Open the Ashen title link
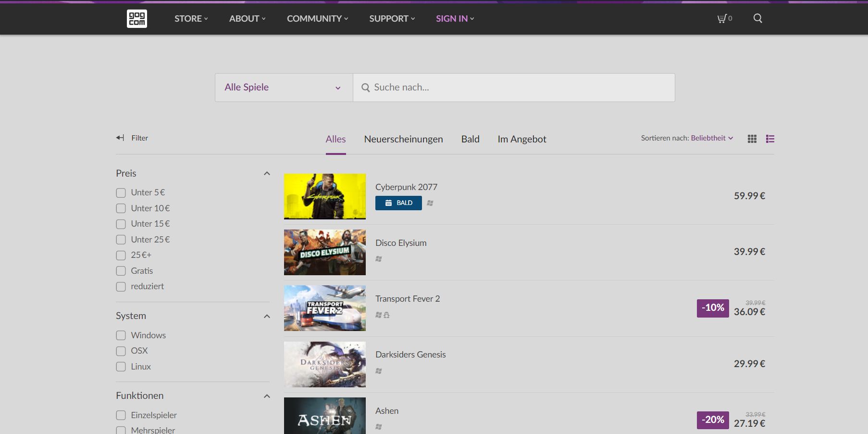The height and width of the screenshot is (434, 868). [387, 411]
